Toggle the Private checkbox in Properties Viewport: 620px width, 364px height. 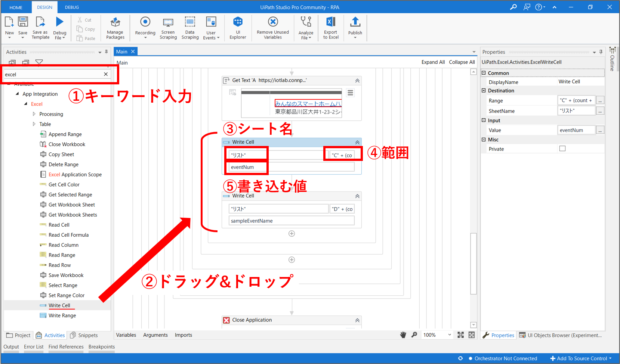coord(562,149)
